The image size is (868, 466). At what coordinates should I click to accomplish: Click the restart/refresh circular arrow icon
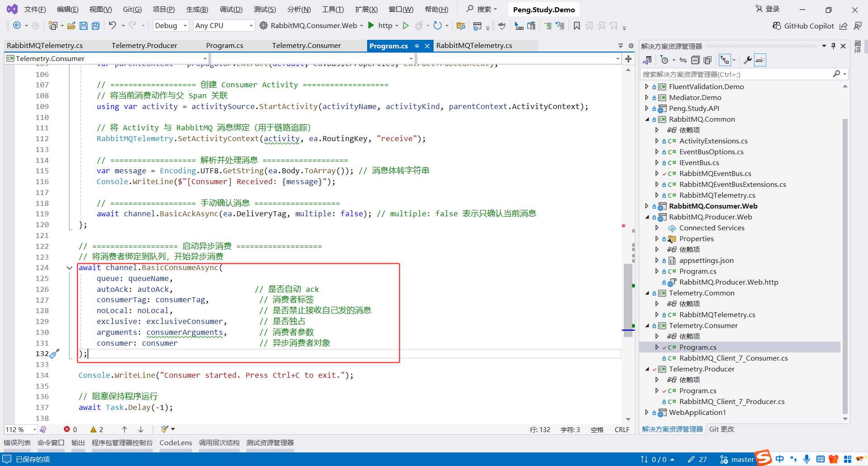point(437,26)
